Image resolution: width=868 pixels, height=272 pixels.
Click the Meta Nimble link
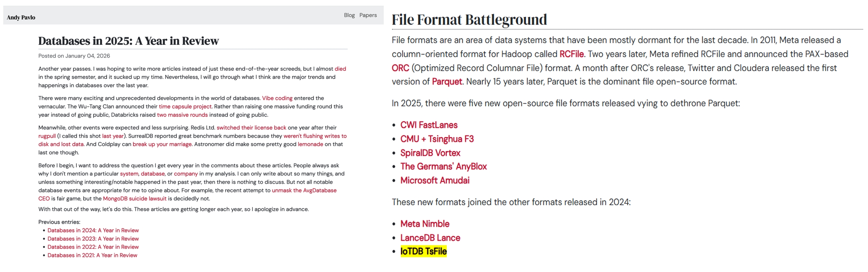425,224
